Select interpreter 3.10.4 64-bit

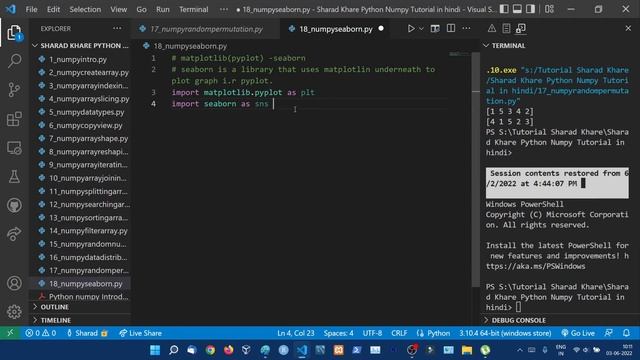click(x=505, y=333)
